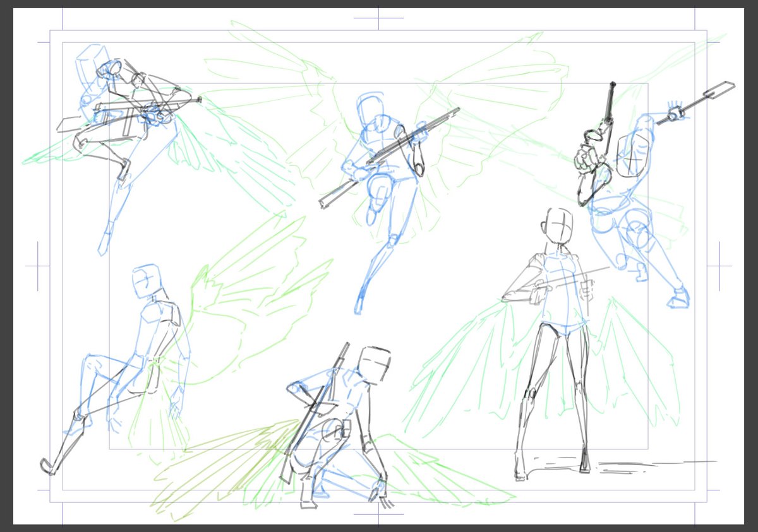Click the head of the standing figure
Screen dimensions: 758x532
point(558,227)
